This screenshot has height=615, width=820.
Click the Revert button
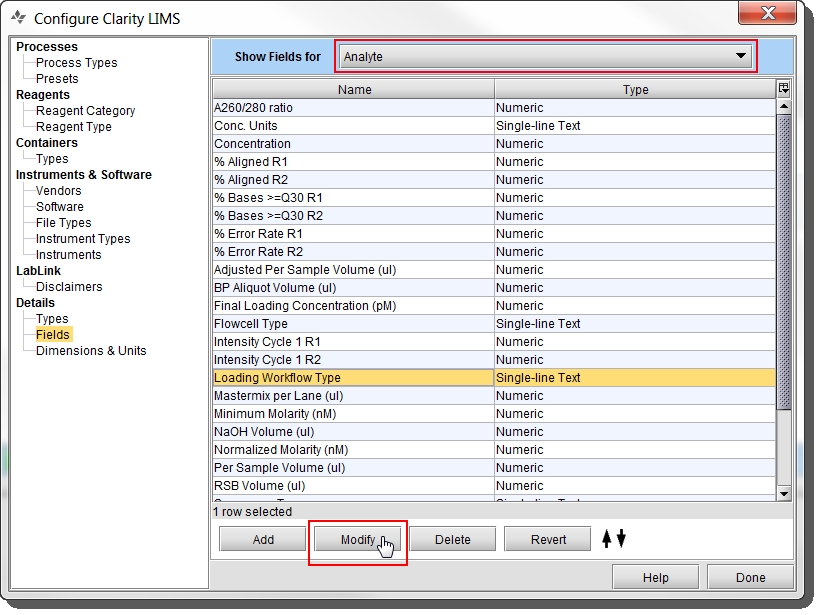(x=548, y=540)
